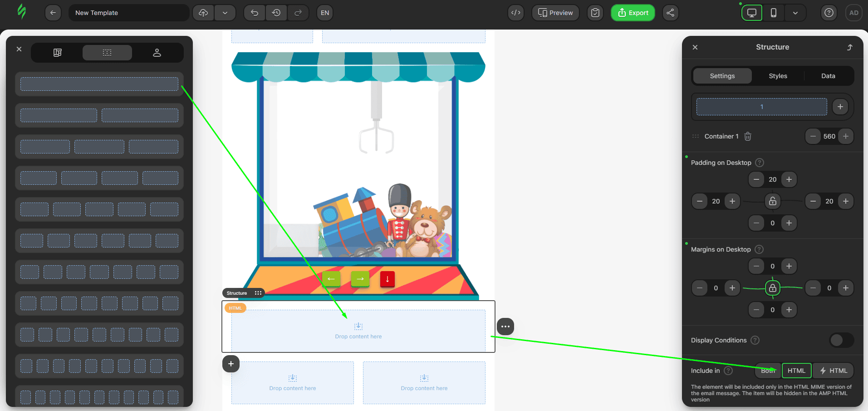Select desktop view toggle
868x411 pixels.
[751, 12]
